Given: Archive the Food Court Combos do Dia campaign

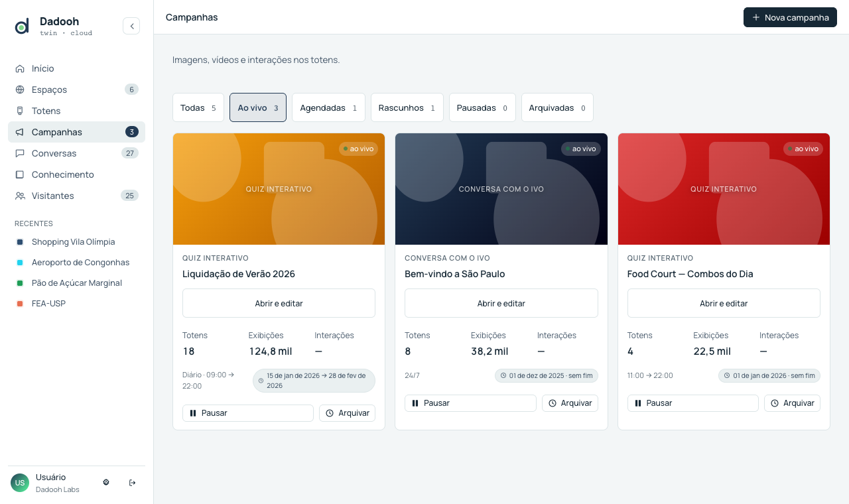Looking at the screenshot, I should 792,403.
